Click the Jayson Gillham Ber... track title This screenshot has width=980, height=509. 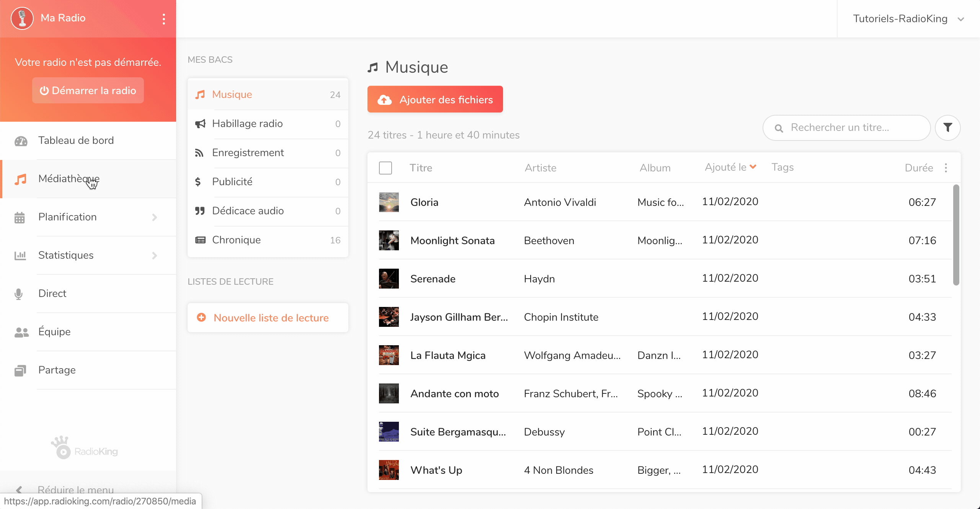point(459,317)
